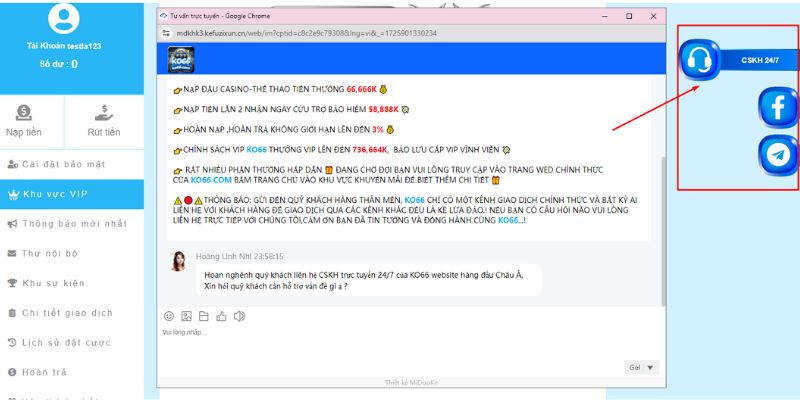Click the CSKH 24/7 label
Screen dimensions: 800x400
click(760, 60)
